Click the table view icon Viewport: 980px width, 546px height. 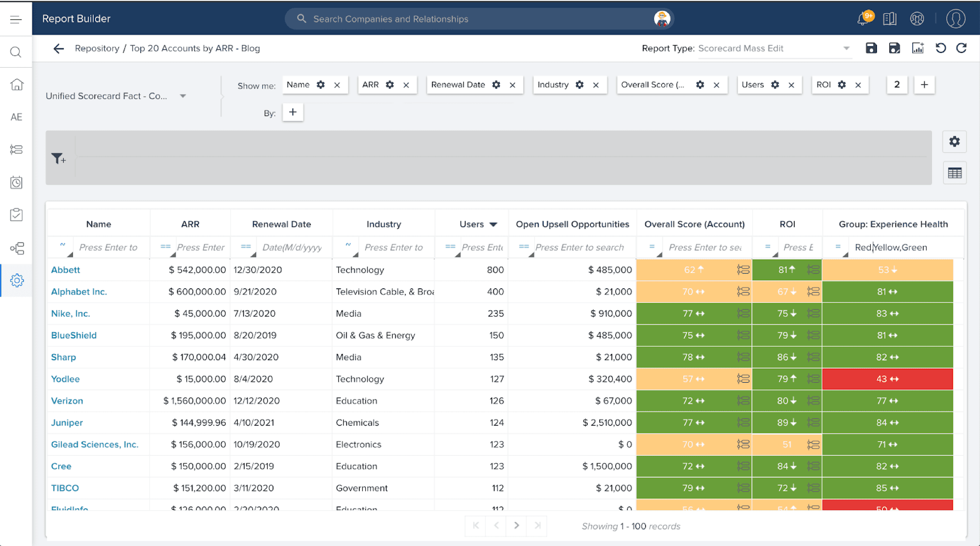click(954, 173)
